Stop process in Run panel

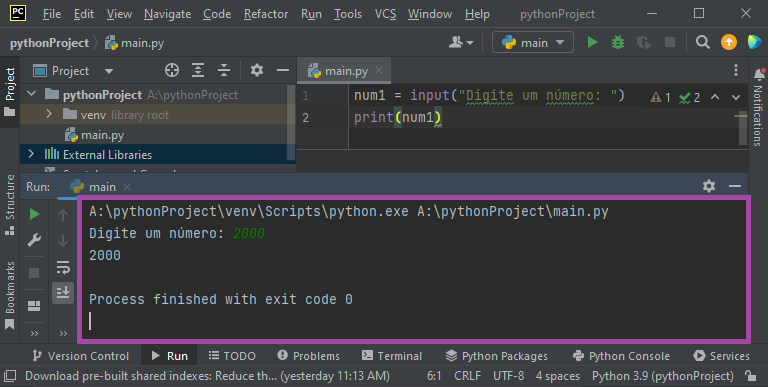(x=34, y=273)
